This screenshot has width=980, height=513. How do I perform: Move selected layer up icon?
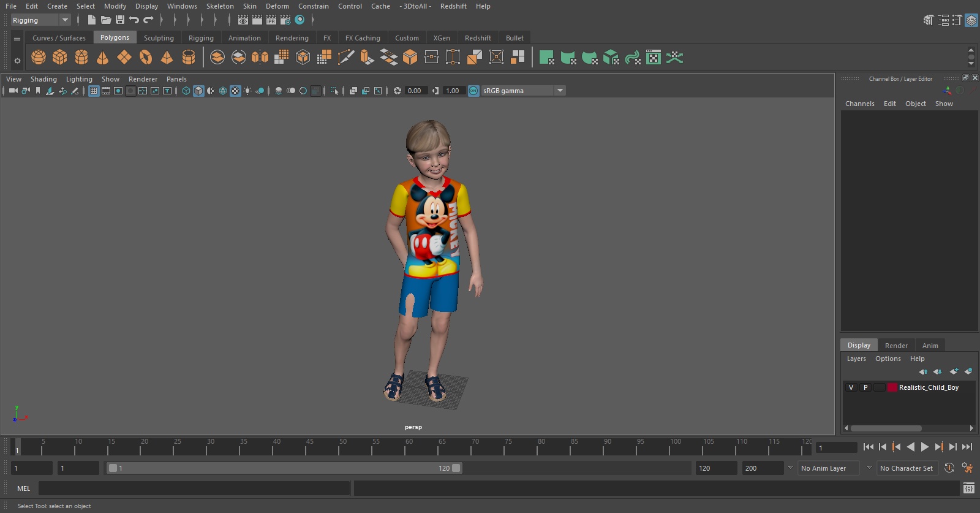[x=923, y=371]
